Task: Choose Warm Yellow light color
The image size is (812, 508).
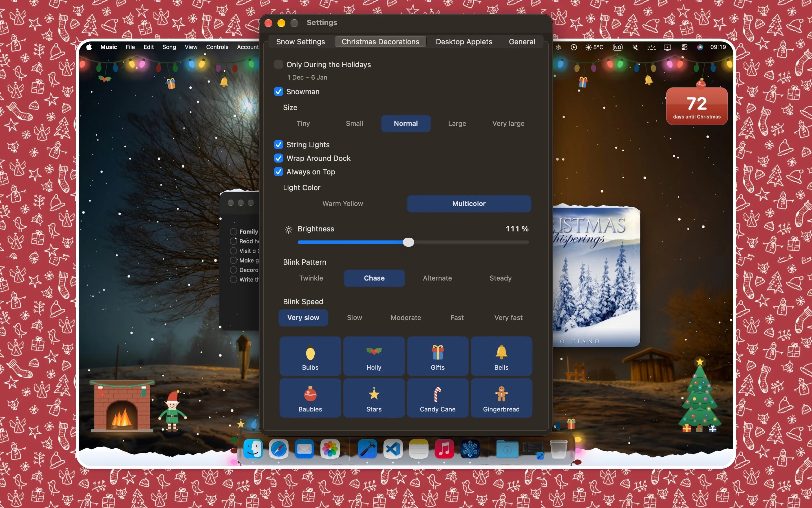Action: tap(343, 203)
